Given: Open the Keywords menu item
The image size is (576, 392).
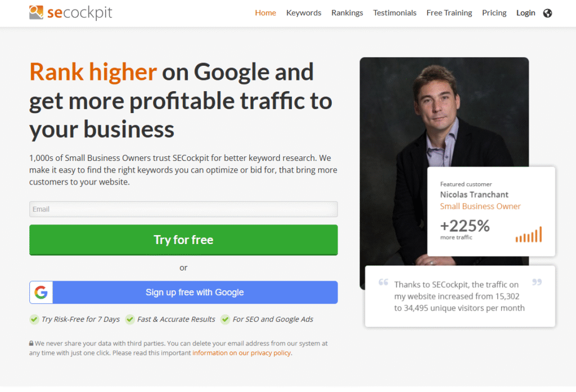Looking at the screenshot, I should click(304, 13).
